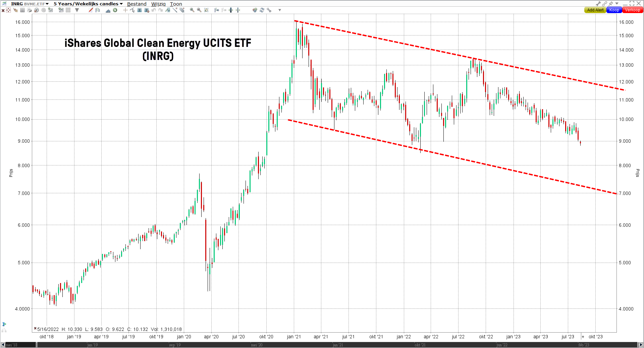The width and height of the screenshot is (644, 348).
Task: Print the chart using printer icon
Action: coord(29,10)
